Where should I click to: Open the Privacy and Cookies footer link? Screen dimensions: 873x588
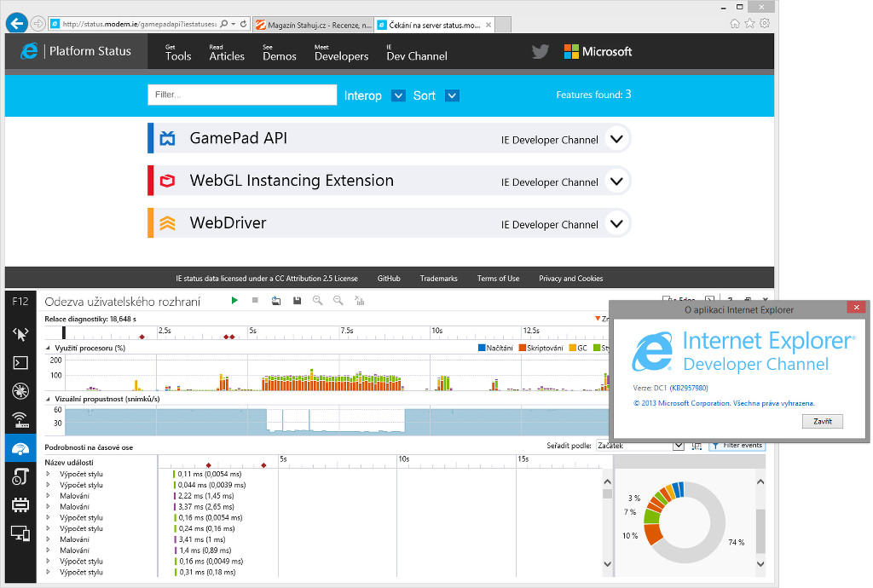[570, 279]
